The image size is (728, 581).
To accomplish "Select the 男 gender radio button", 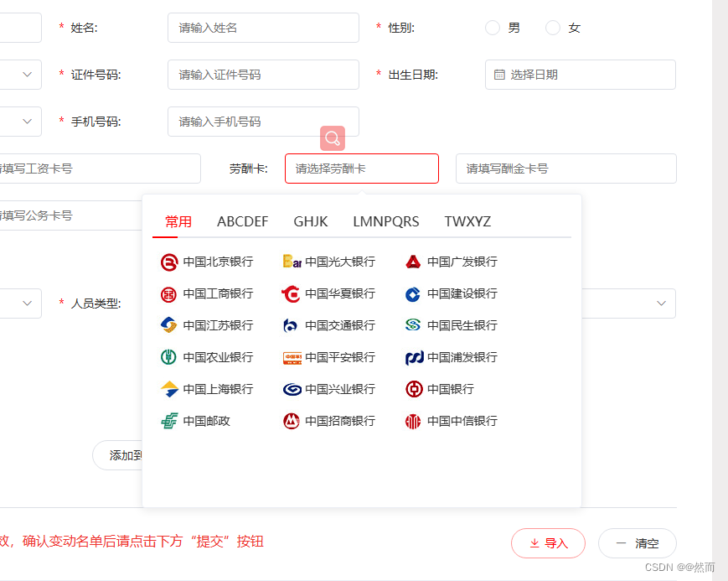I will pyautogui.click(x=493, y=28).
